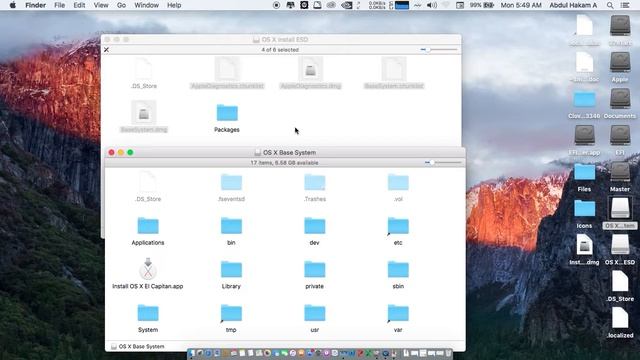This screenshot has height=360, width=640.
Task: Select AppleDiagnostics.chunklist file in Install ESD window
Action: click(x=227, y=69)
